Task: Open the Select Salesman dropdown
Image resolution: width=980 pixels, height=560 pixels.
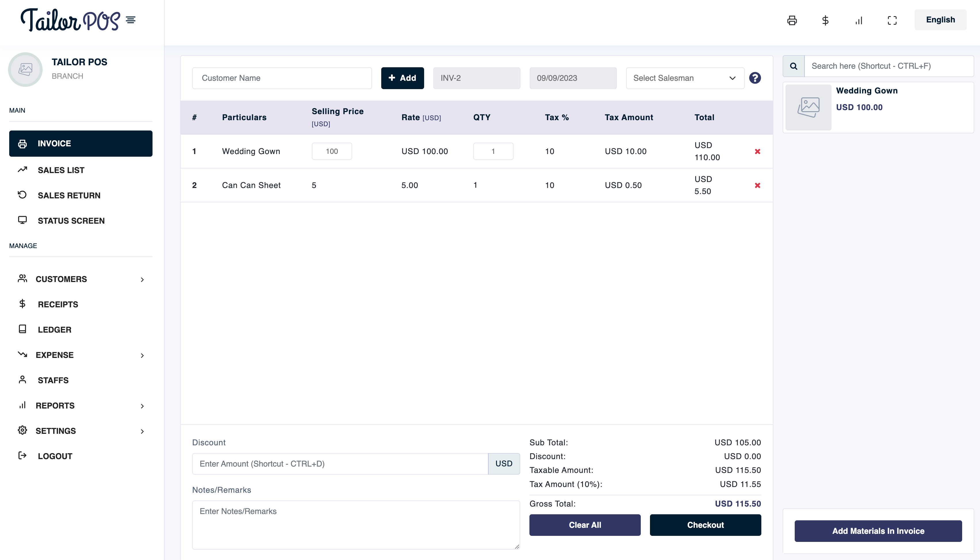Action: (685, 78)
